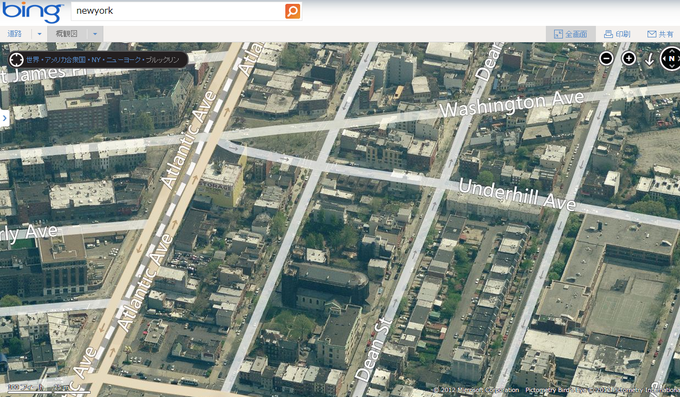Viewport: 680px width, 397px height.
Task: Click the orange magnifier search button
Action: (x=292, y=11)
